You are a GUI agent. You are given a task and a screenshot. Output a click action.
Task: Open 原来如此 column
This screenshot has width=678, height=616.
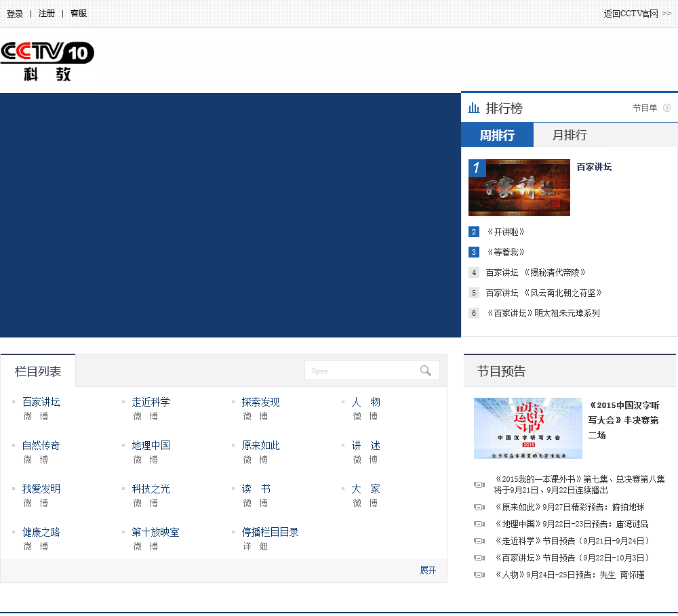point(261,445)
